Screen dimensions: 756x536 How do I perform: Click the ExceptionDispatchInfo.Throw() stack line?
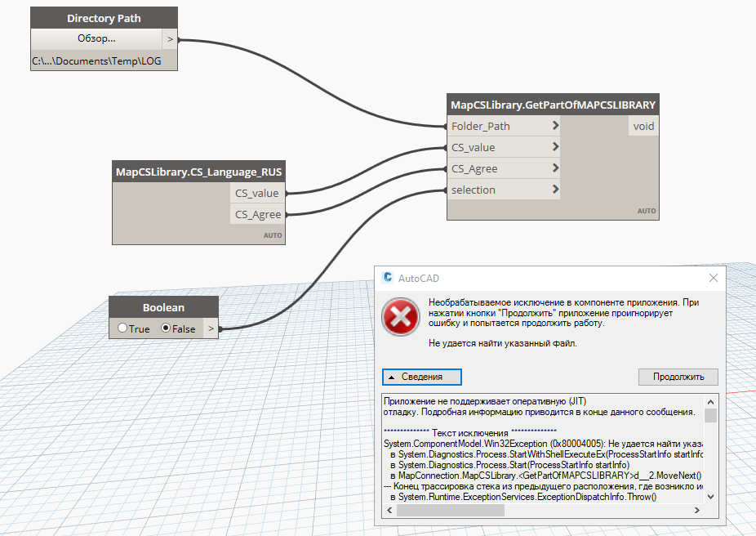click(523, 497)
